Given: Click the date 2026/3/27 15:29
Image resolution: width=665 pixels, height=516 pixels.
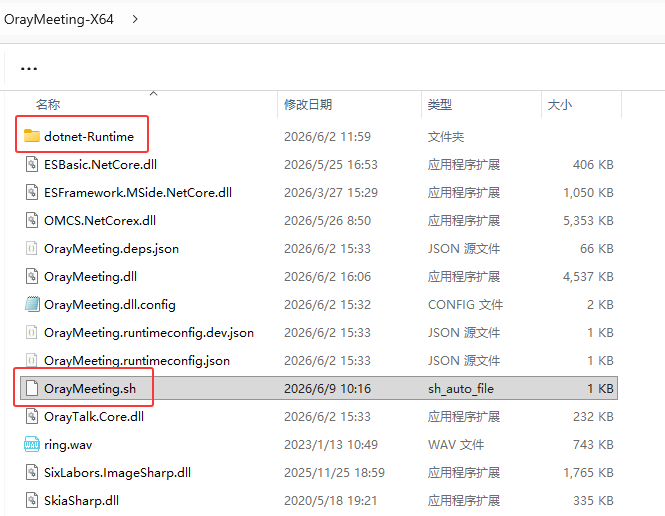Looking at the screenshot, I should click(331, 192).
